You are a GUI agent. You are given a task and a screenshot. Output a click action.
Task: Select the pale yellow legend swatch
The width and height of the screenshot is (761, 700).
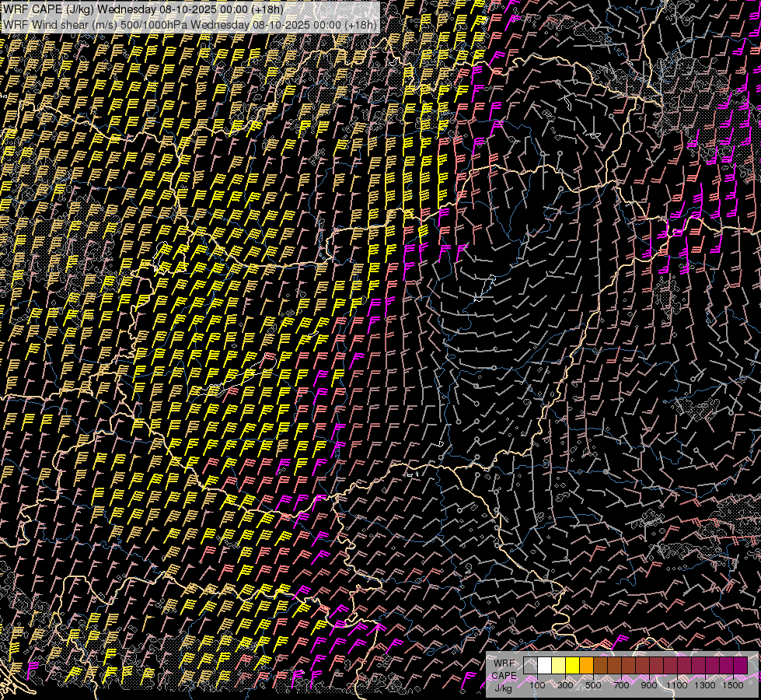(558, 666)
